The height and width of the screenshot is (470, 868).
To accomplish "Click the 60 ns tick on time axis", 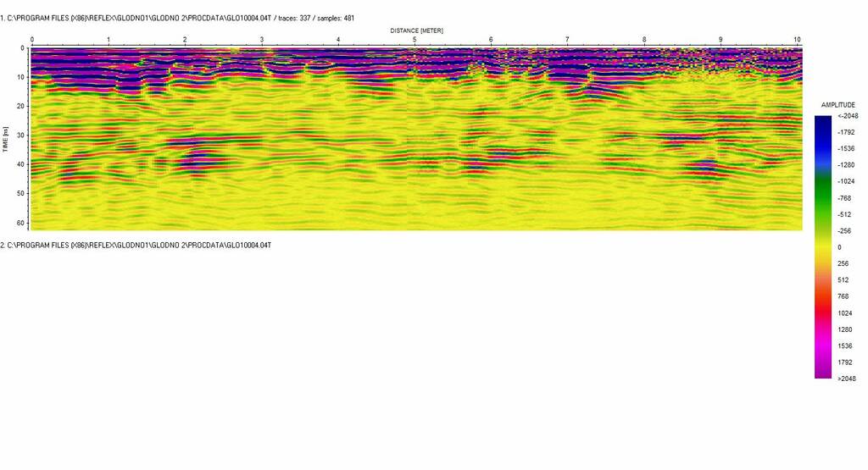I will [x=21, y=222].
